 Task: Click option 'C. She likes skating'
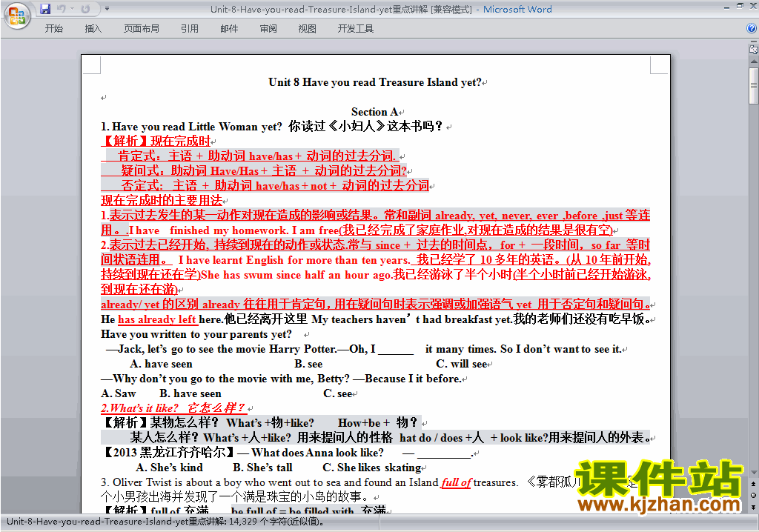[372, 468]
